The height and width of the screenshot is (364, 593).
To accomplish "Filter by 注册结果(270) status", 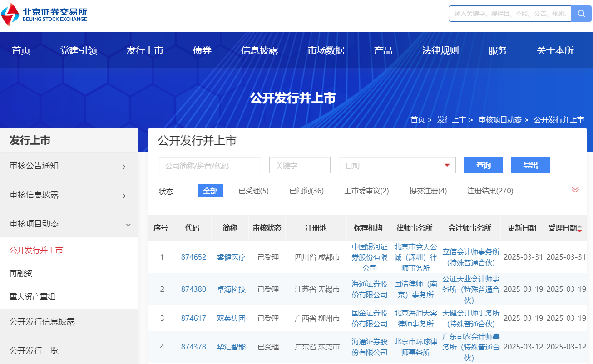I will click(x=490, y=191).
